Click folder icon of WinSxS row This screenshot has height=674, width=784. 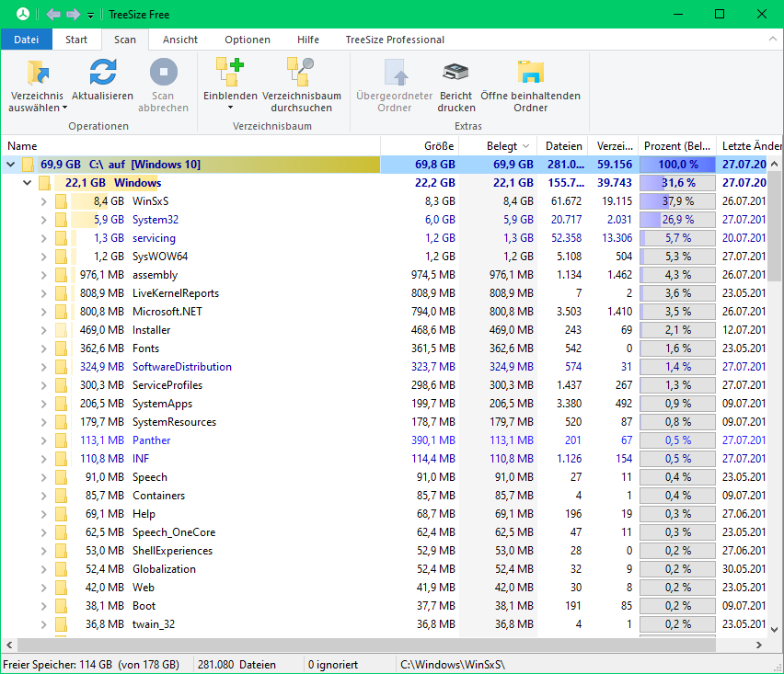[x=61, y=201]
